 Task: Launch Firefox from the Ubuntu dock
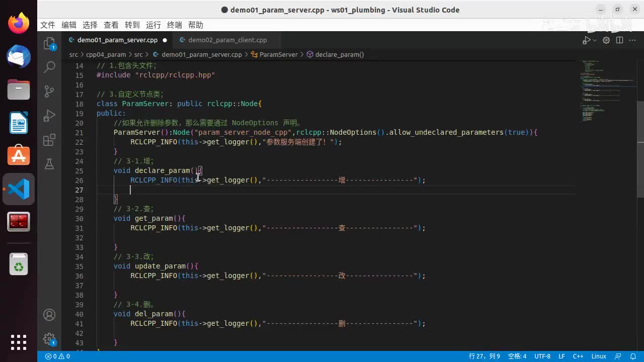click(x=19, y=24)
